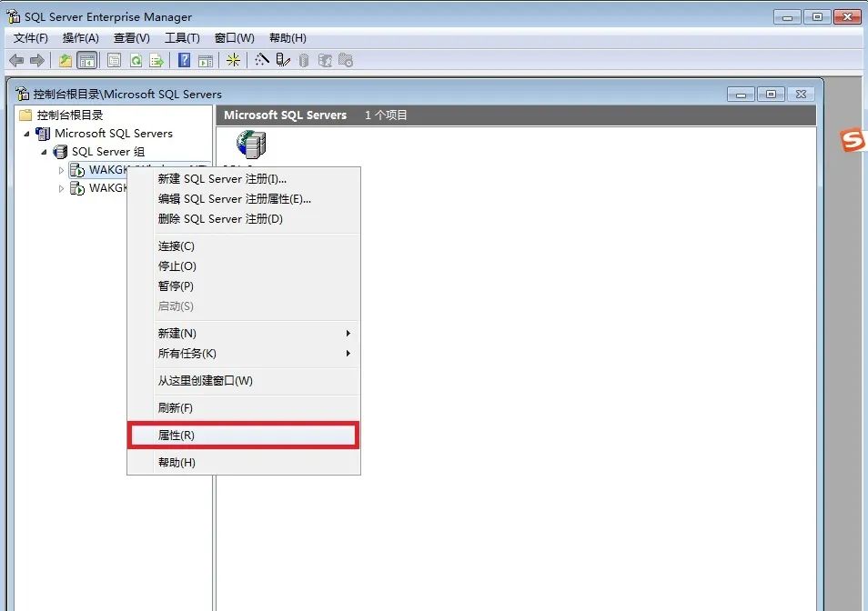Collapse the SQL Server 组 tree node
Screen dimensions: 868x611
pyautogui.click(x=44, y=152)
